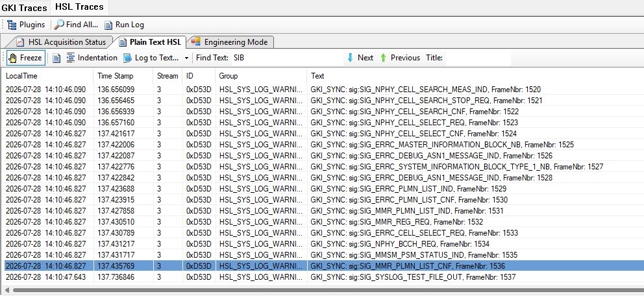Open Find All search
This screenshot has height=296, width=644.
(x=77, y=25)
